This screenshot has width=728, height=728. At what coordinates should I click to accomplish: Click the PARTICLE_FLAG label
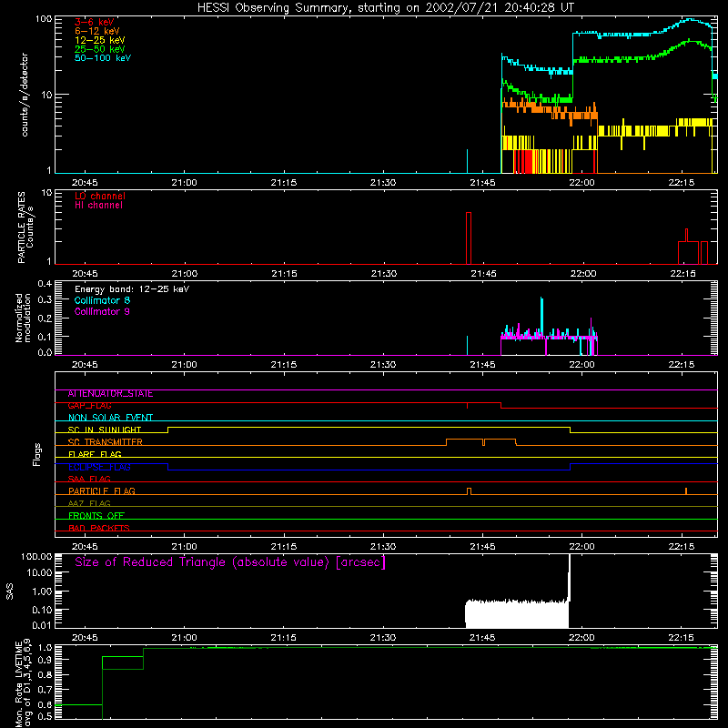pos(102,491)
